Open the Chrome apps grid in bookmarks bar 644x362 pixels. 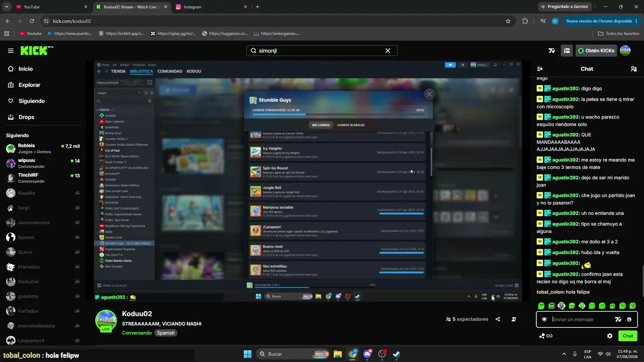(x=7, y=34)
